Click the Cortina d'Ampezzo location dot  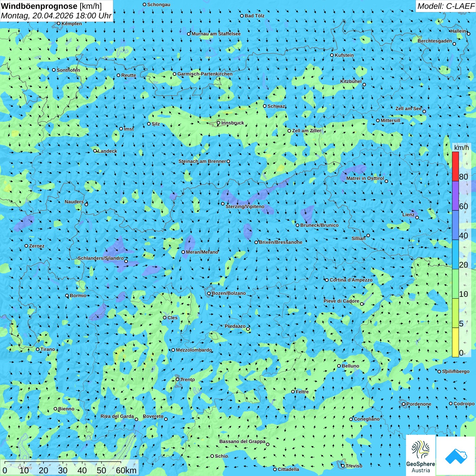327,280
